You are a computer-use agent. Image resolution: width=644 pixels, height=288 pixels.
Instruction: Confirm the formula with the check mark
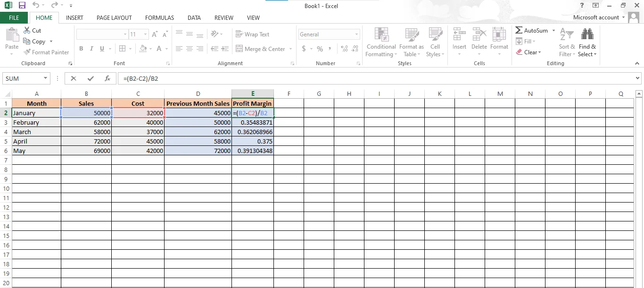pos(91,78)
